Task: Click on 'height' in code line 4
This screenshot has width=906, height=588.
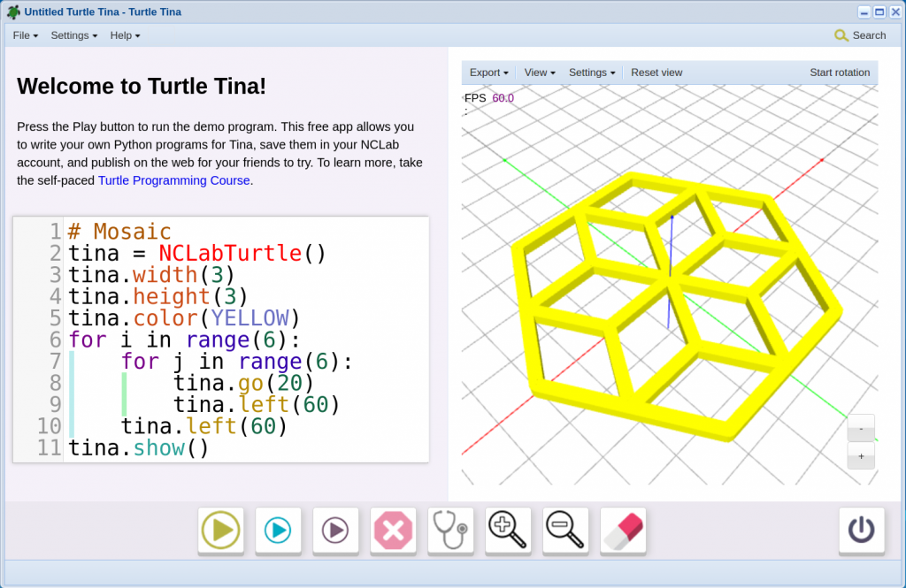Action: (172, 296)
